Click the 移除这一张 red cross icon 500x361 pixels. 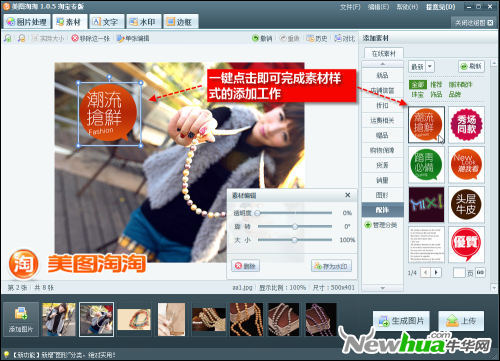[75, 38]
